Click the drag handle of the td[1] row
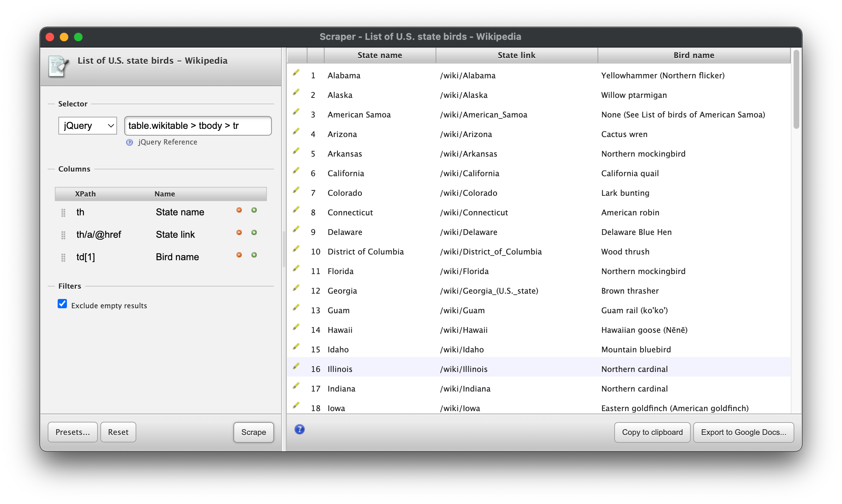Screen dimensions: 842x504 click(x=63, y=257)
